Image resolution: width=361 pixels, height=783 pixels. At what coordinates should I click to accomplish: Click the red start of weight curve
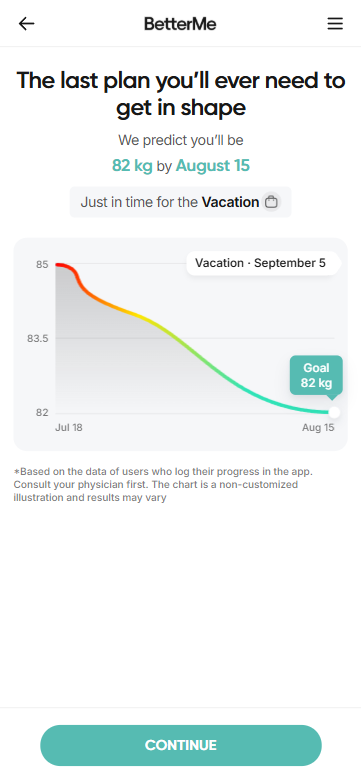pyautogui.click(x=62, y=265)
